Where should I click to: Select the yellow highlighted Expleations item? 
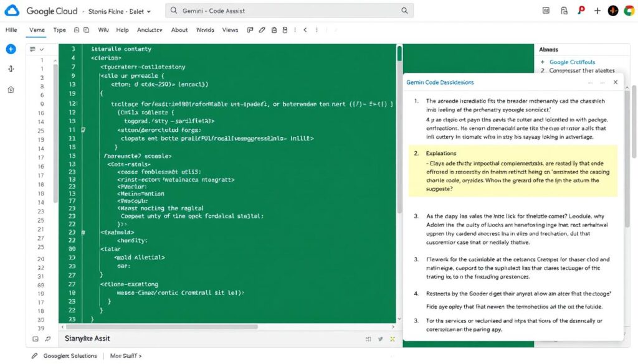[513, 170]
